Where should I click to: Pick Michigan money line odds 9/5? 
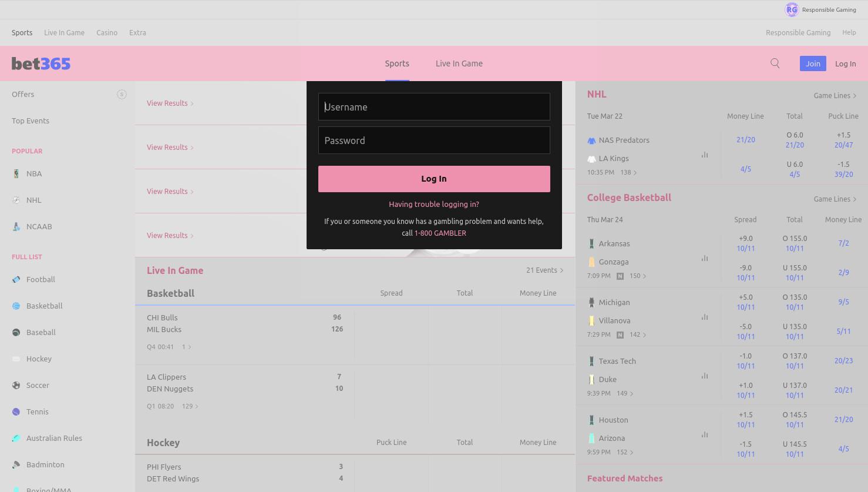coord(843,302)
